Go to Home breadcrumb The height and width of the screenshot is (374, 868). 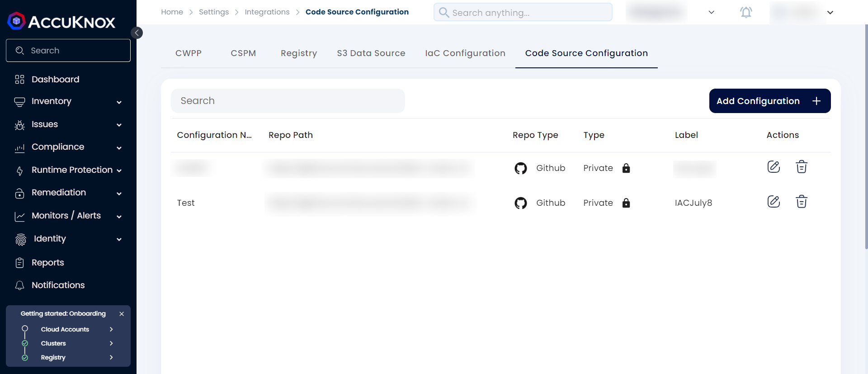coord(172,12)
